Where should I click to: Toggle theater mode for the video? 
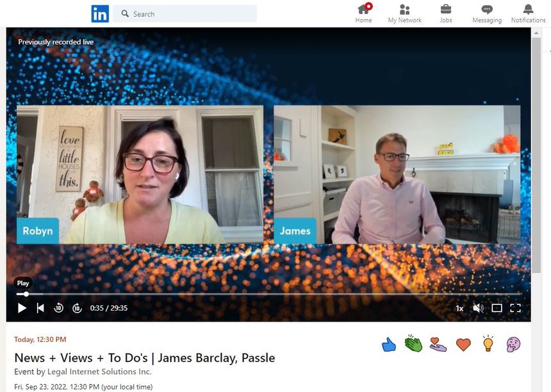click(497, 308)
